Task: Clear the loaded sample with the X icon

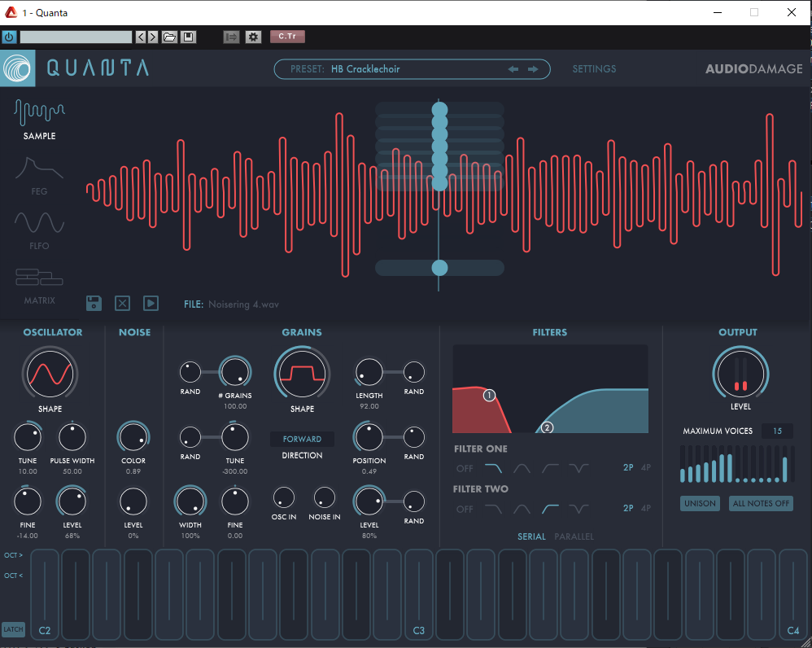Action: (122, 303)
